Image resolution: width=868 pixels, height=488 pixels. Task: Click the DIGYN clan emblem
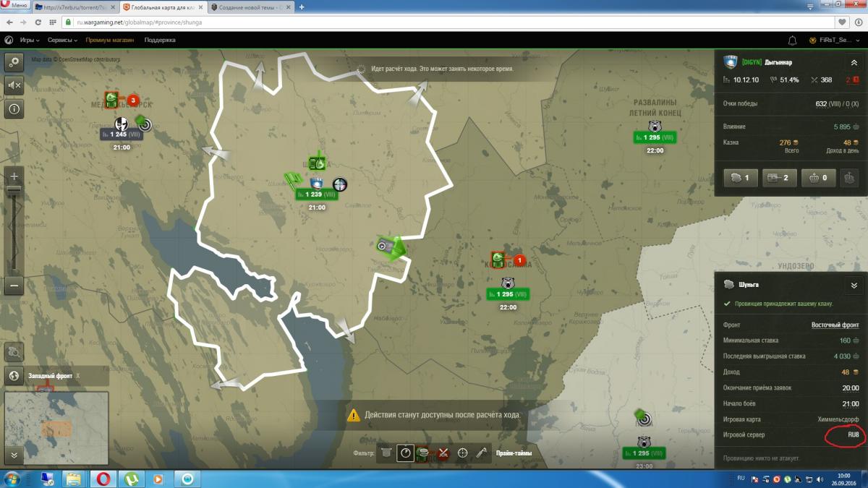729,62
